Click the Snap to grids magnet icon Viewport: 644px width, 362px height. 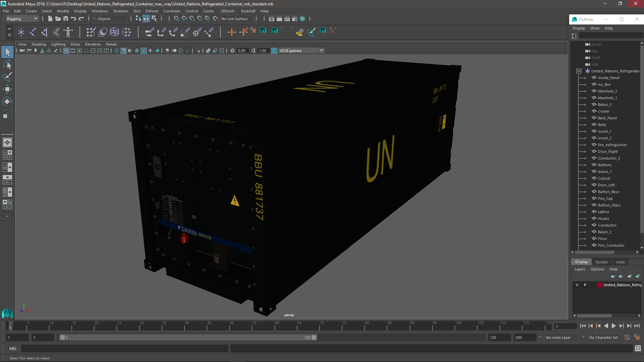(176, 19)
